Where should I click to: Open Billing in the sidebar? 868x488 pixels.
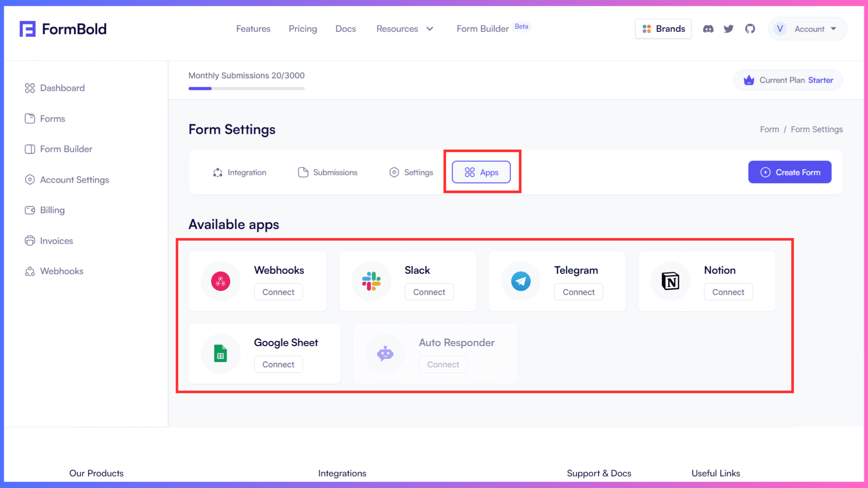click(52, 210)
